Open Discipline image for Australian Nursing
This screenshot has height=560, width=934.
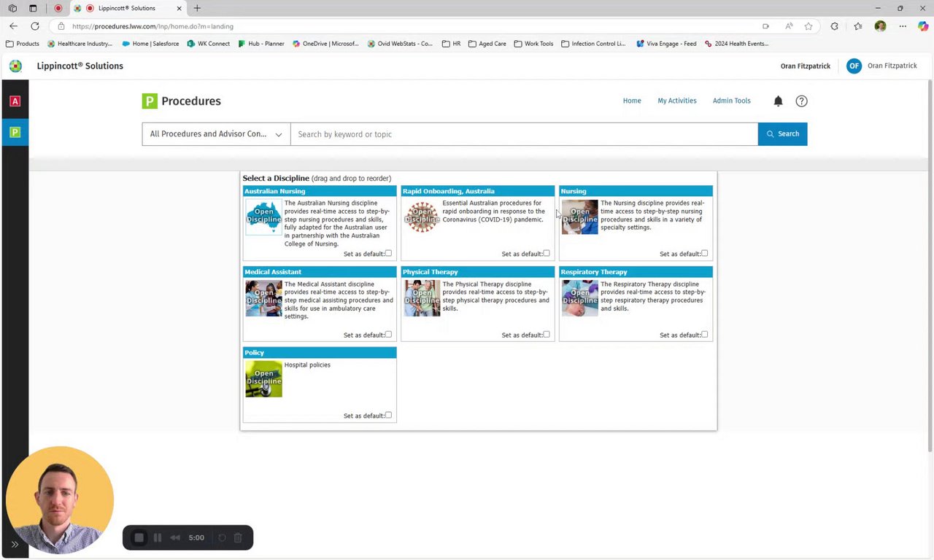coord(263,217)
